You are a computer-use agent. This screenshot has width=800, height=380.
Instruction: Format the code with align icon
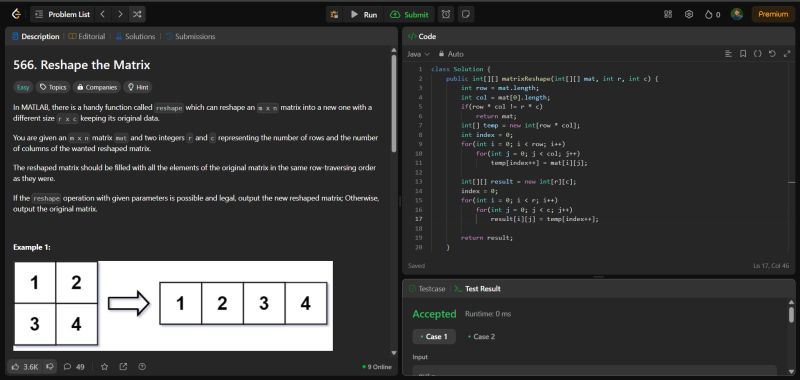(x=729, y=54)
